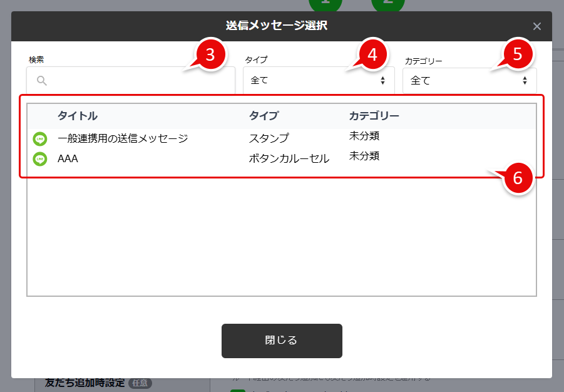Close the 送信メッセージ選択 dialog with X
This screenshot has height=392, width=564.
point(536,26)
